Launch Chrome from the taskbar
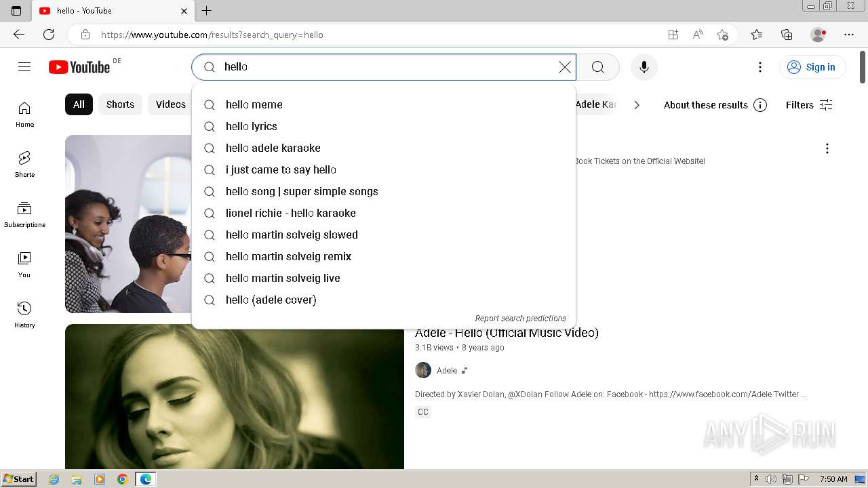Screen dimensions: 868x488 (122, 479)
